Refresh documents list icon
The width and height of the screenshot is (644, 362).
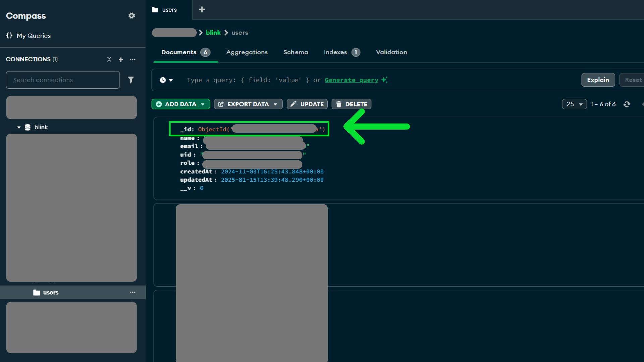pos(627,104)
